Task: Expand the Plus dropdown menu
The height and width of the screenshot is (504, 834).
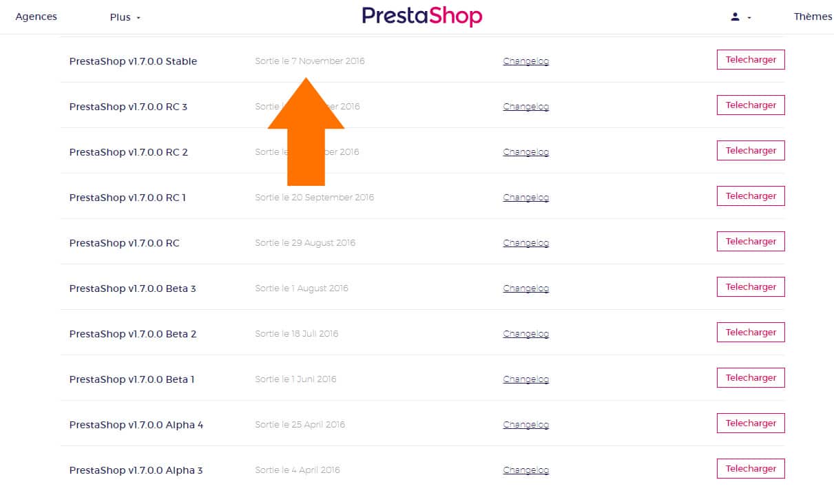Action: pyautogui.click(x=125, y=17)
